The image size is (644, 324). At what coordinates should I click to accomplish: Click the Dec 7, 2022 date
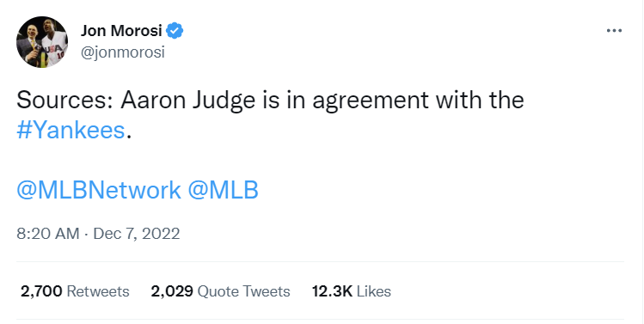137,234
